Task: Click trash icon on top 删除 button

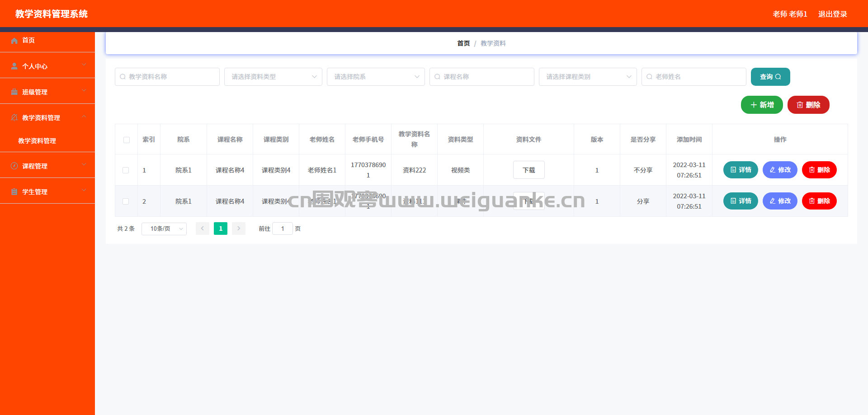Action: click(x=800, y=105)
